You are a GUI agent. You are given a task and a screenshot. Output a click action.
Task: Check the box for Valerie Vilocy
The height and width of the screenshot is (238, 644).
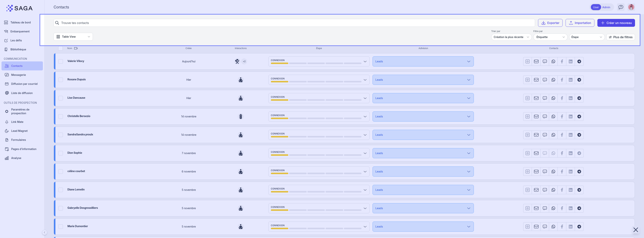click(60, 61)
